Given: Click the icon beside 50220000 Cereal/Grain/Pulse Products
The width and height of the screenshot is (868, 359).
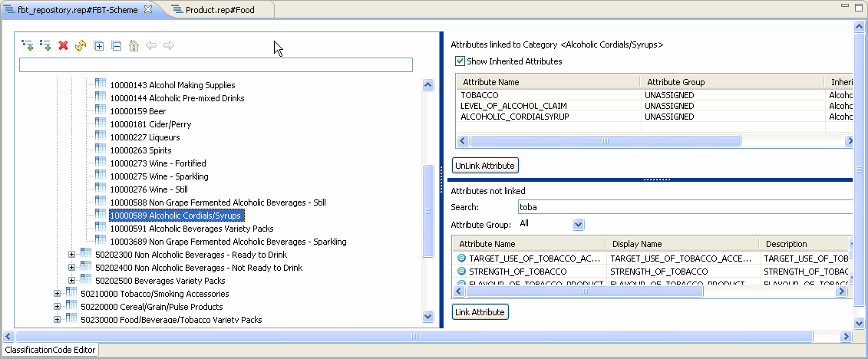Looking at the screenshot, I should [x=71, y=306].
